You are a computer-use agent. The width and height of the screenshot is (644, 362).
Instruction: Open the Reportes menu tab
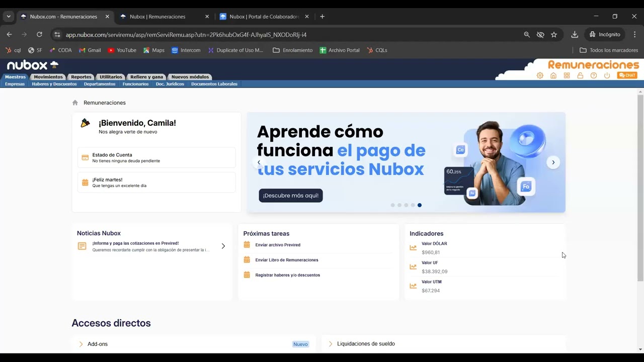point(81,77)
